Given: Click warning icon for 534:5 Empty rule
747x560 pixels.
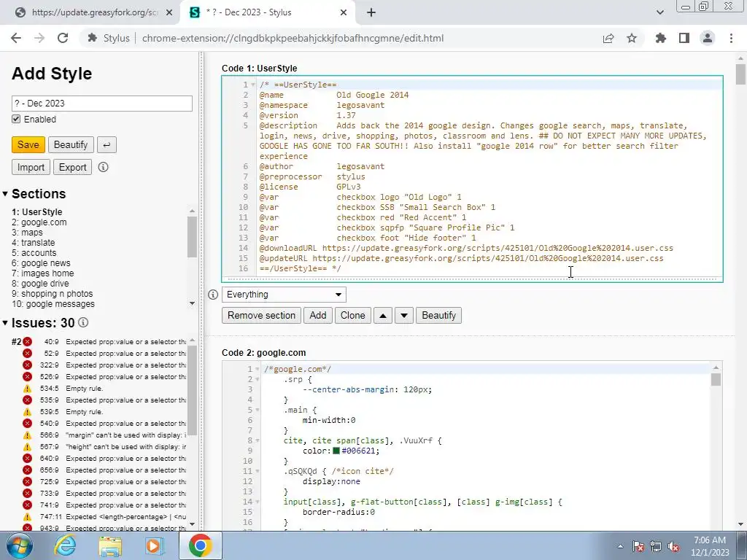Looking at the screenshot, I should [x=27, y=388].
